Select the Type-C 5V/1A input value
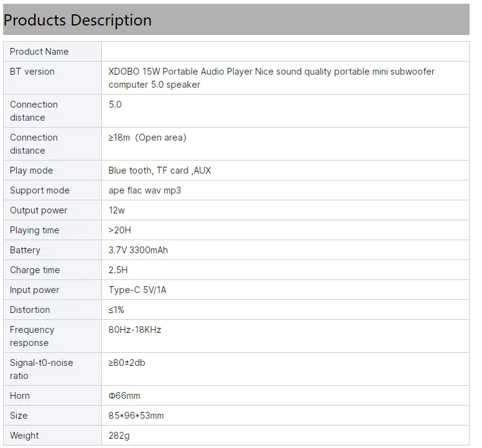Image resolution: width=482 pixels, height=448 pixels. [137, 290]
